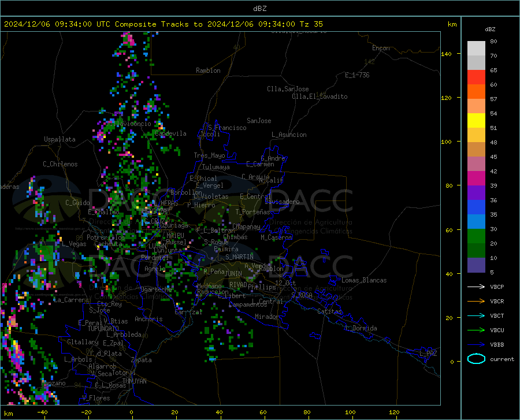Click the 'dBZ' title at top
520x420 pixels.
pyautogui.click(x=259, y=9)
